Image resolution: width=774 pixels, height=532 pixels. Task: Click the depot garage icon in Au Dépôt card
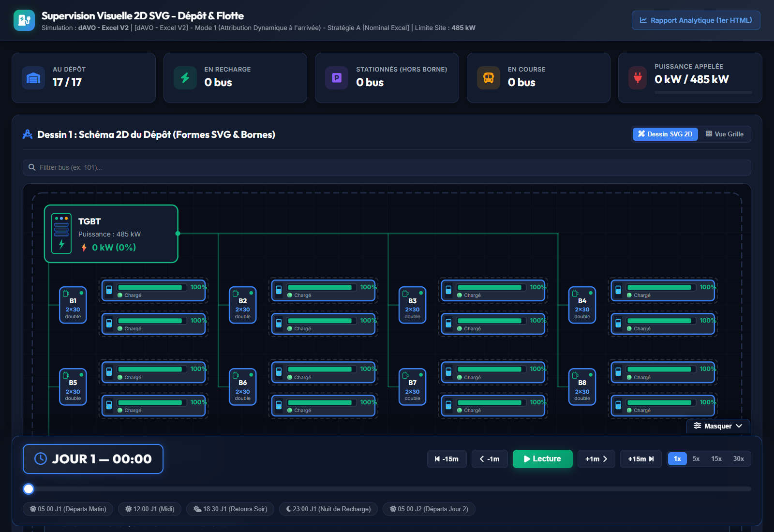pos(33,78)
